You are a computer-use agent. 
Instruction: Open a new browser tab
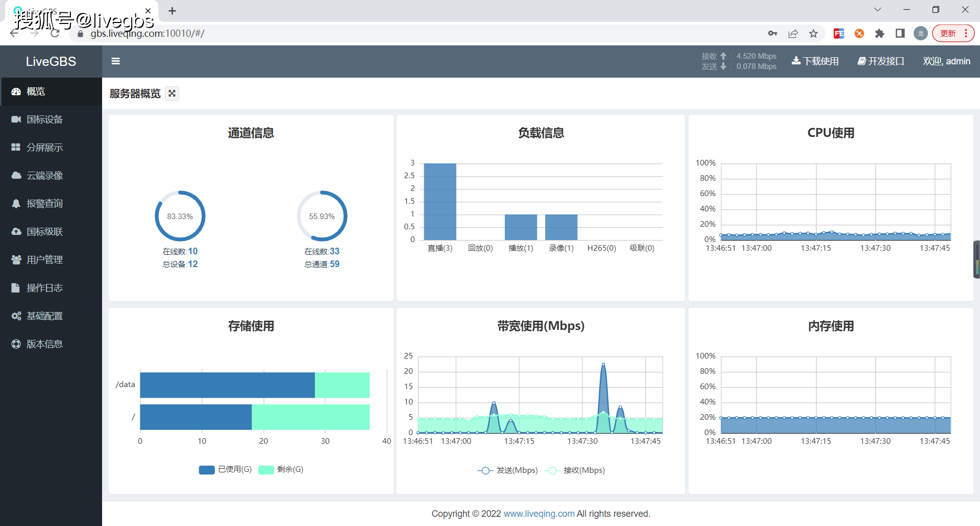173,11
